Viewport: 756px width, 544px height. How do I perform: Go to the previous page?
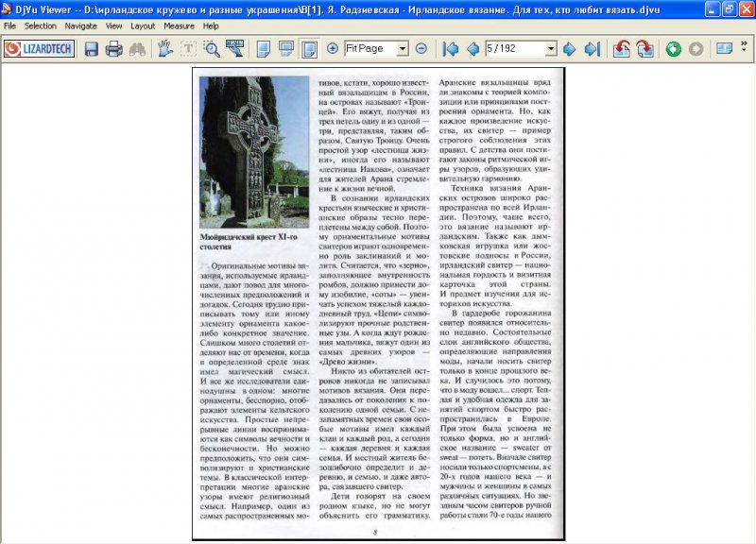[473, 49]
